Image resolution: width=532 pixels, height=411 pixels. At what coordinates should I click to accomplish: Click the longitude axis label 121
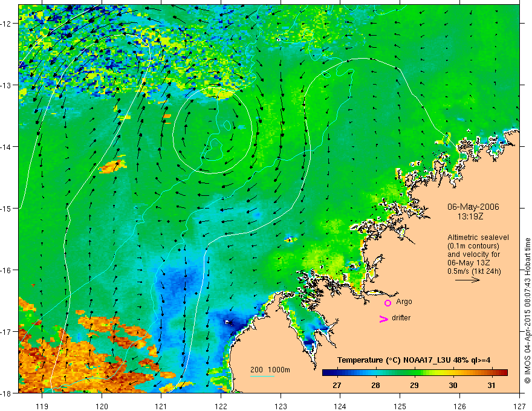pyautogui.click(x=161, y=406)
